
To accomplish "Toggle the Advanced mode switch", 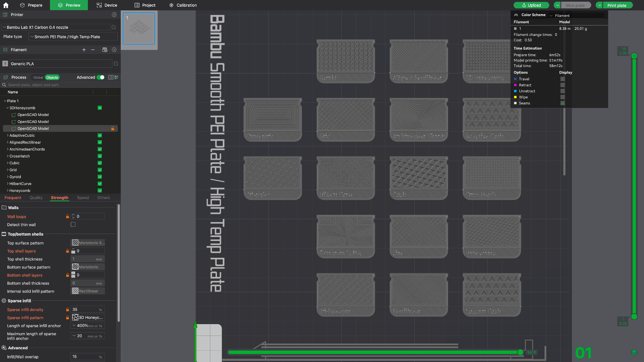I will 101,77.
